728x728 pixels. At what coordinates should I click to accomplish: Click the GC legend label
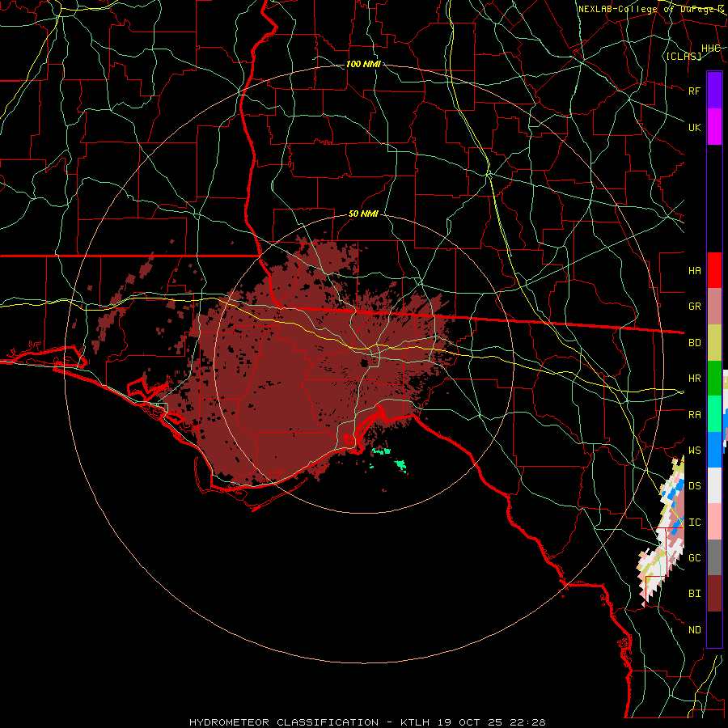695,558
